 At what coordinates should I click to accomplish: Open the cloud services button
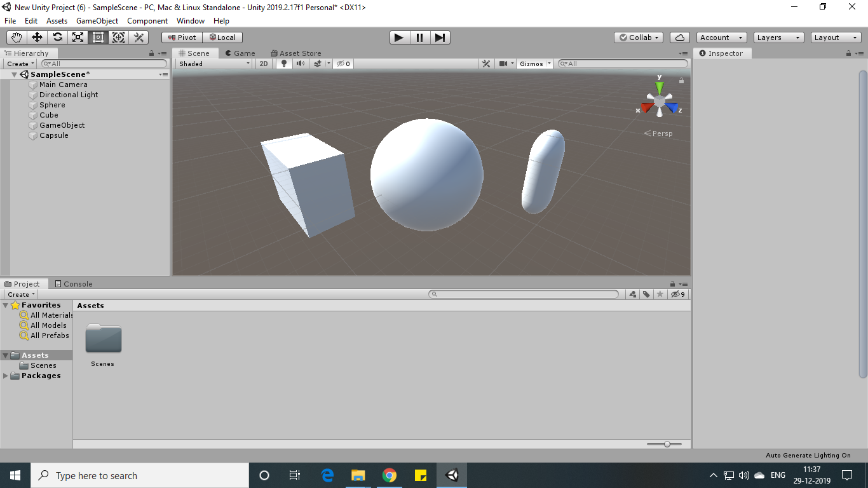[x=680, y=37]
